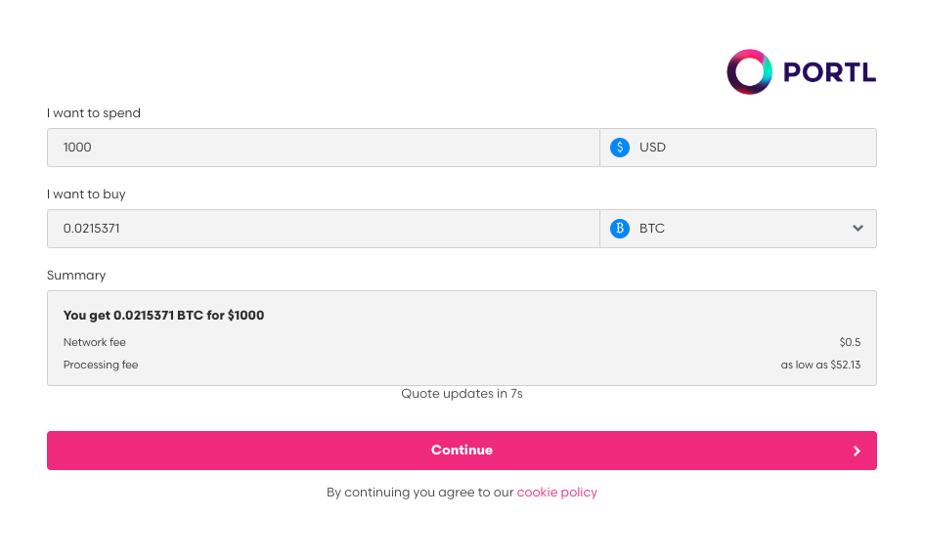Focus the buy amount field showing 0.0215371
Viewport: 925px width, 560px height.
[x=323, y=229]
